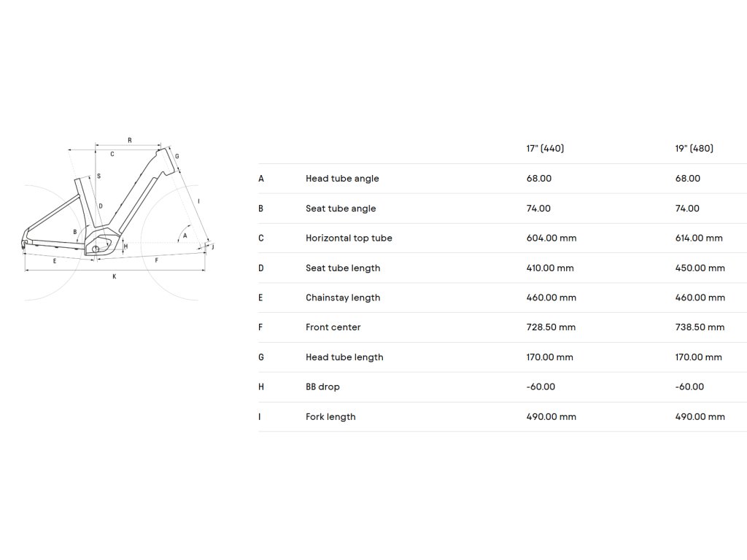747x560 pixels.
Task: Click the bike frame geometry diagram
Action: tap(117, 211)
